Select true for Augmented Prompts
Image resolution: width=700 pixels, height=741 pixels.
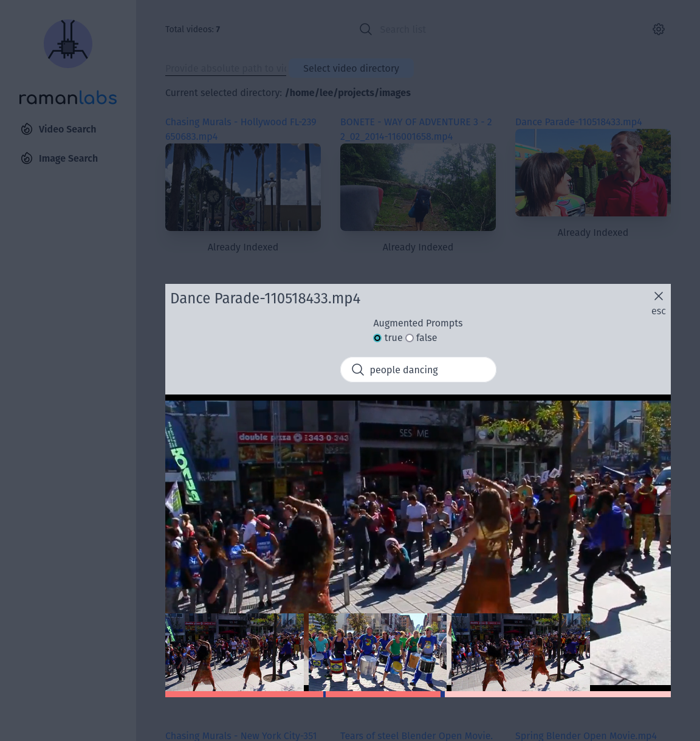(x=377, y=338)
